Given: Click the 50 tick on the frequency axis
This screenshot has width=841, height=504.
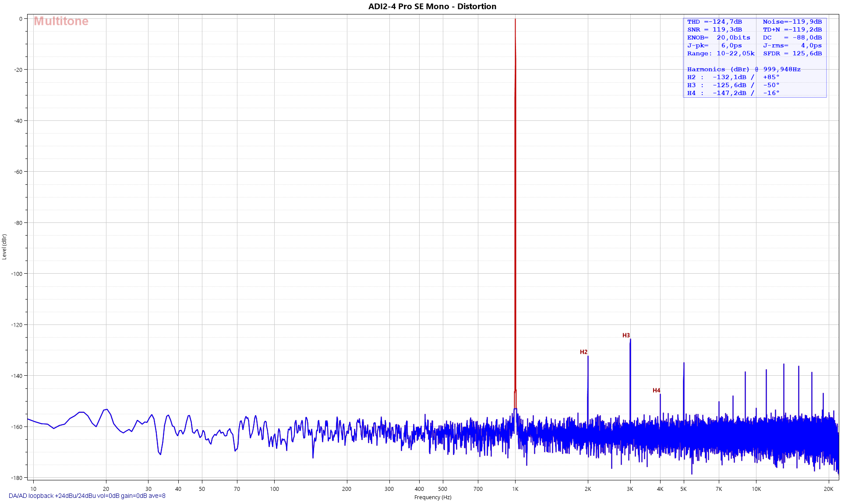Looking at the screenshot, I should pyautogui.click(x=202, y=489).
